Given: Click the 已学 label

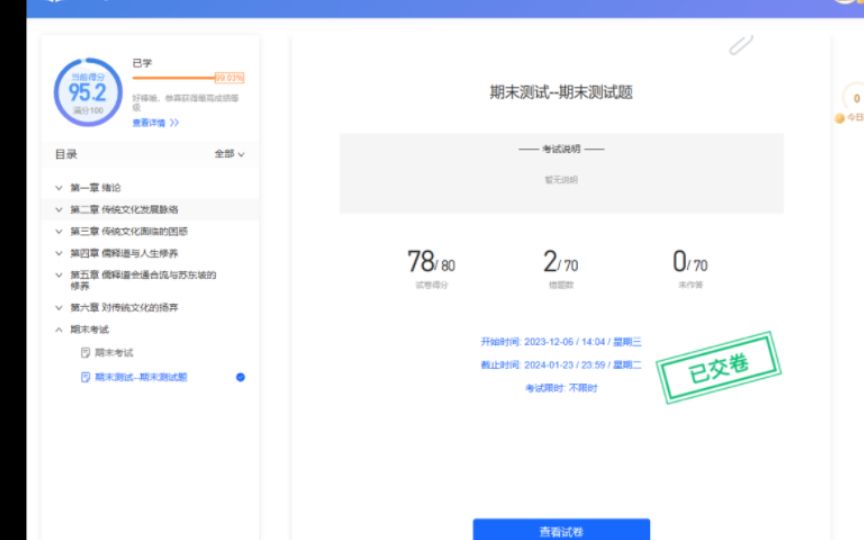Looking at the screenshot, I should pyautogui.click(x=142, y=63).
